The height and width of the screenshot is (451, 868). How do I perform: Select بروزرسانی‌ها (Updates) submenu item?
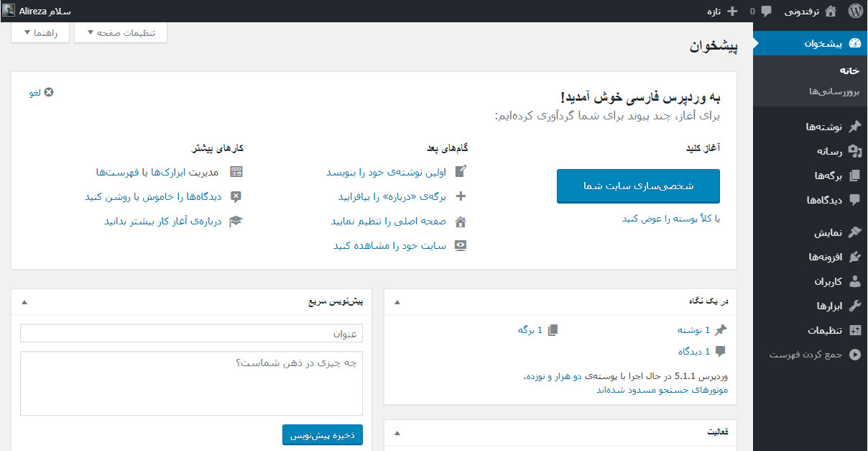click(834, 91)
